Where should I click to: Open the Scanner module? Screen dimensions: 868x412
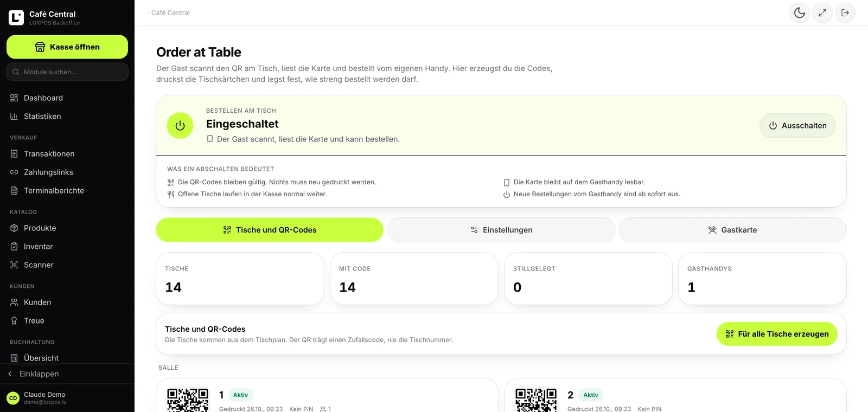tap(67, 265)
